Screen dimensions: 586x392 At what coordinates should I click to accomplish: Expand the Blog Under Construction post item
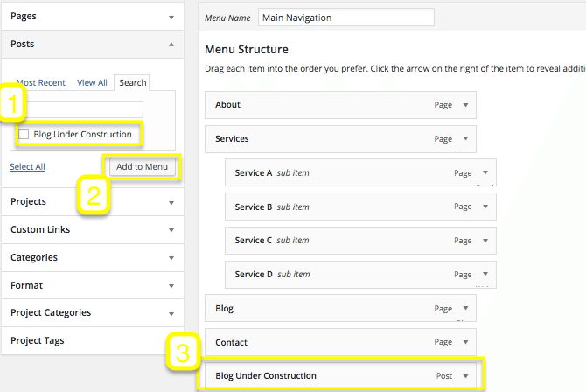click(x=465, y=376)
